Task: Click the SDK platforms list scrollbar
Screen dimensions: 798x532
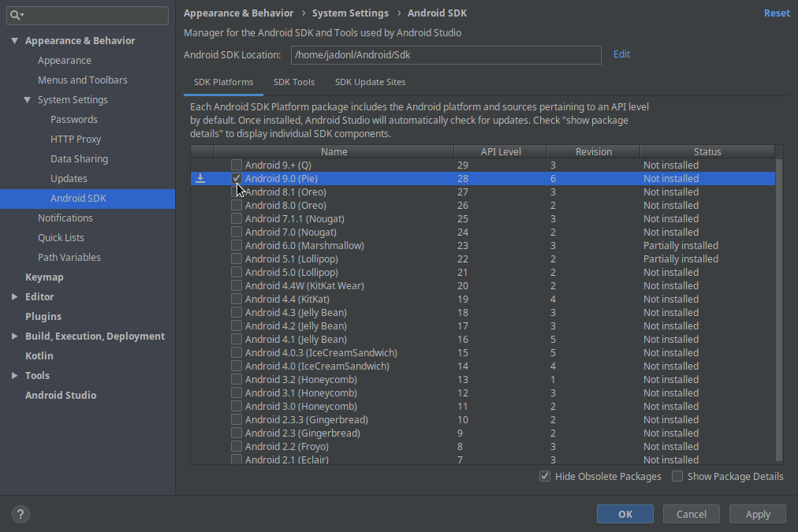Action: tap(779, 307)
